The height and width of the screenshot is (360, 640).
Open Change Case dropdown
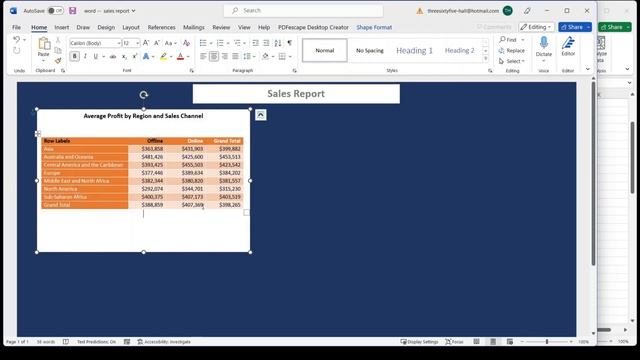point(170,43)
